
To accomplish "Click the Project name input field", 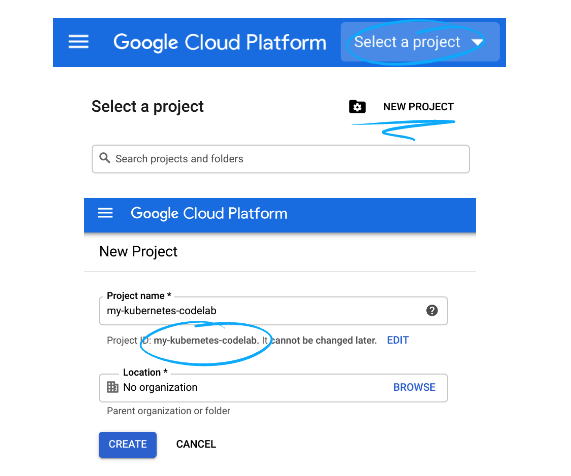I will [x=273, y=311].
